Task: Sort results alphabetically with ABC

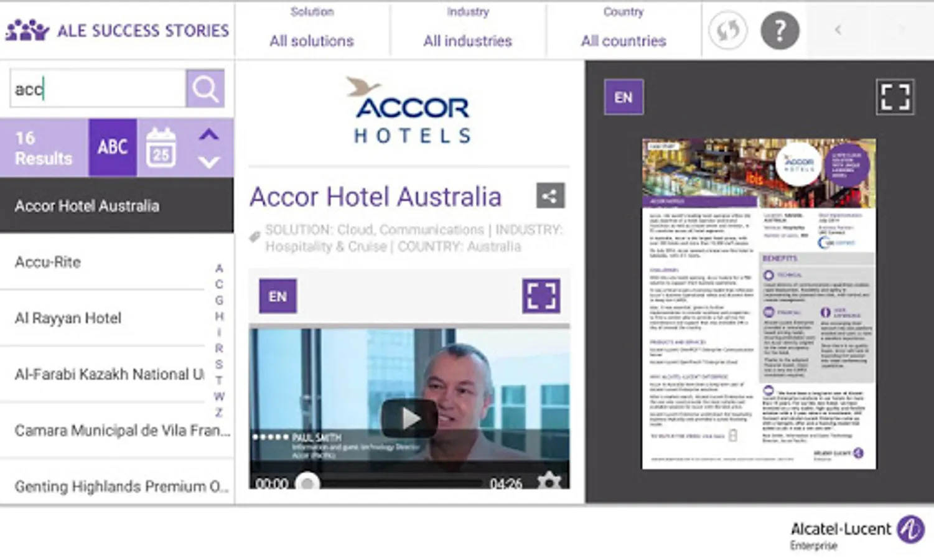Action: [x=113, y=147]
